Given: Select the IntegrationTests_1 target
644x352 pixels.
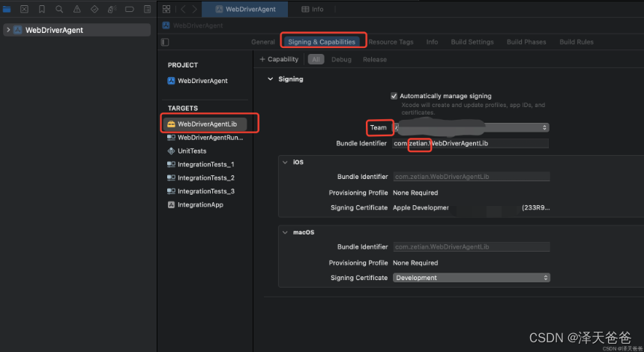Looking at the screenshot, I should [x=200, y=165].
